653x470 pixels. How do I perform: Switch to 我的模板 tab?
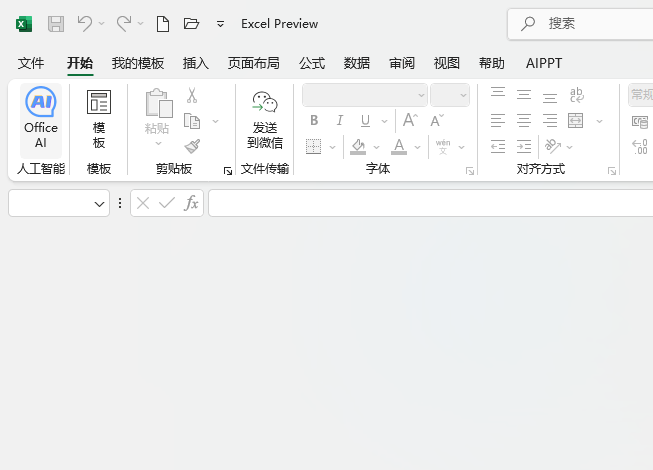pos(138,63)
